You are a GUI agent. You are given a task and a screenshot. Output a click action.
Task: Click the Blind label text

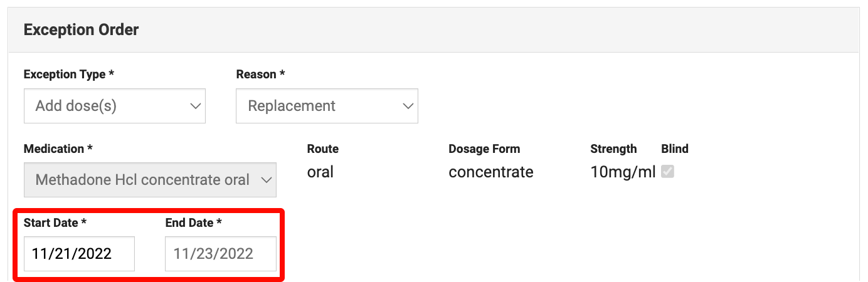click(x=674, y=149)
